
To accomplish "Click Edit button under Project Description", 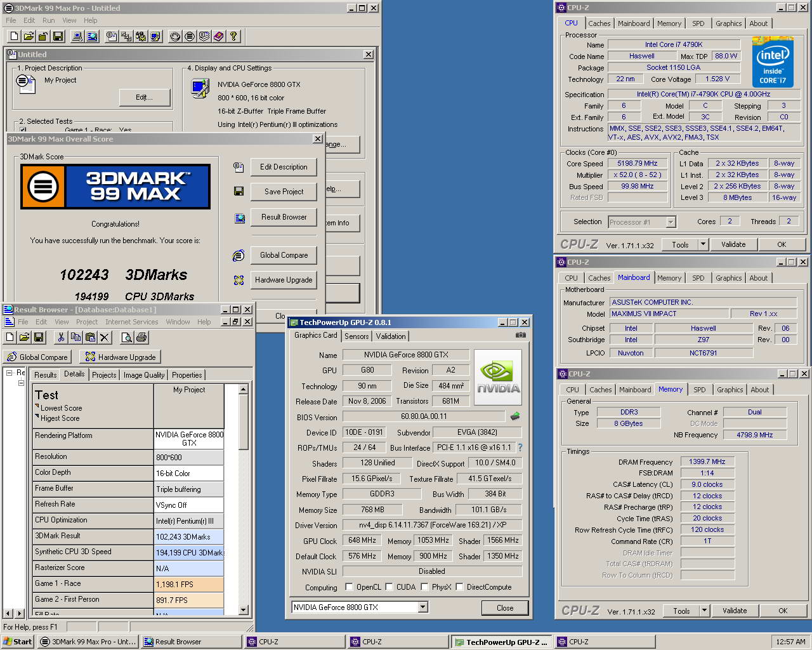I will pyautogui.click(x=145, y=97).
